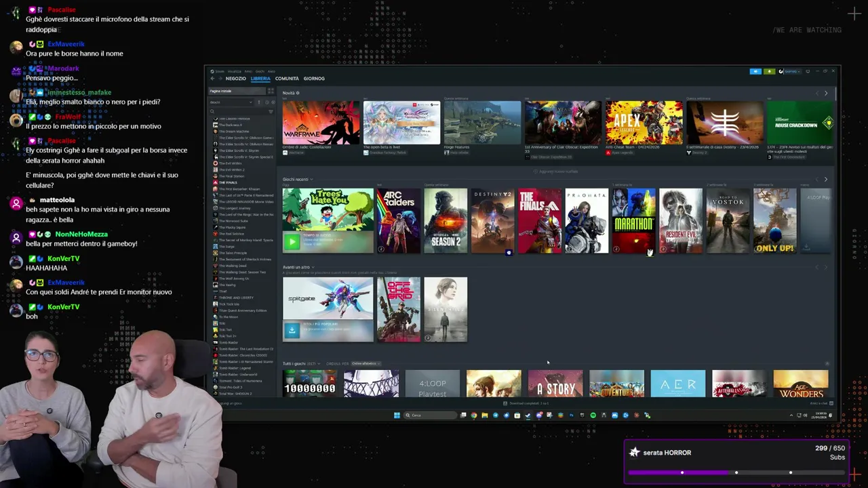Open the Marathon game cover
Image resolution: width=868 pixels, height=488 pixels.
633,221
